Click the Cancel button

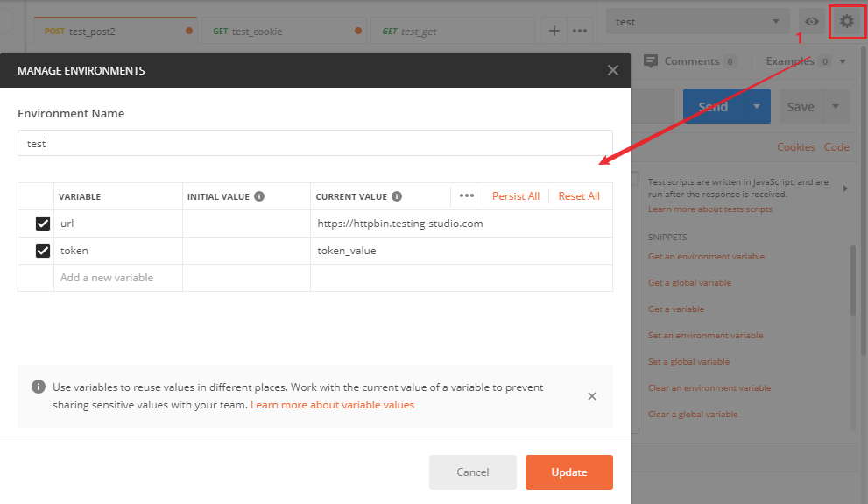coord(473,472)
